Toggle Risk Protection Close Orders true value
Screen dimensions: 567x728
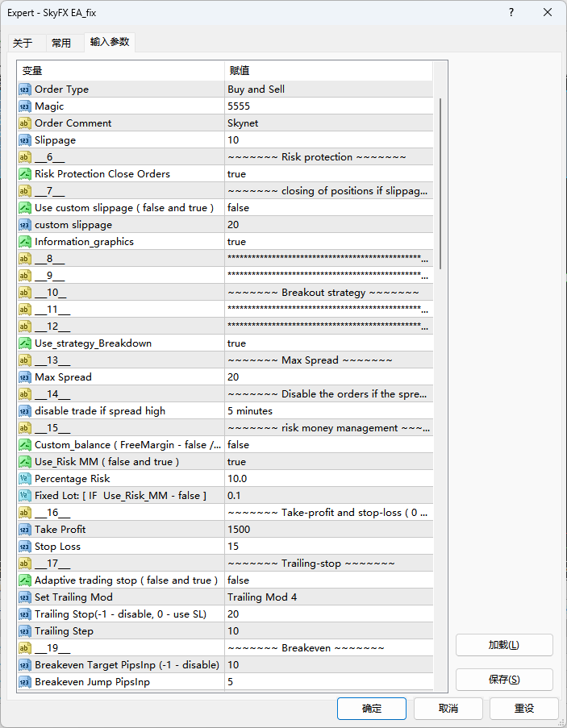328,174
